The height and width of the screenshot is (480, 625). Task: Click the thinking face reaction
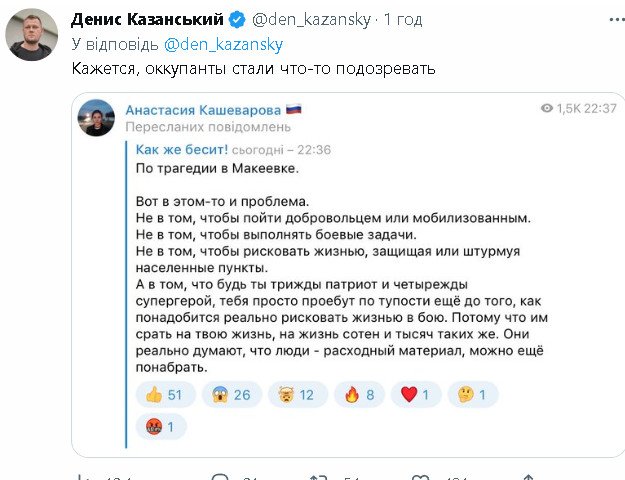click(x=473, y=394)
